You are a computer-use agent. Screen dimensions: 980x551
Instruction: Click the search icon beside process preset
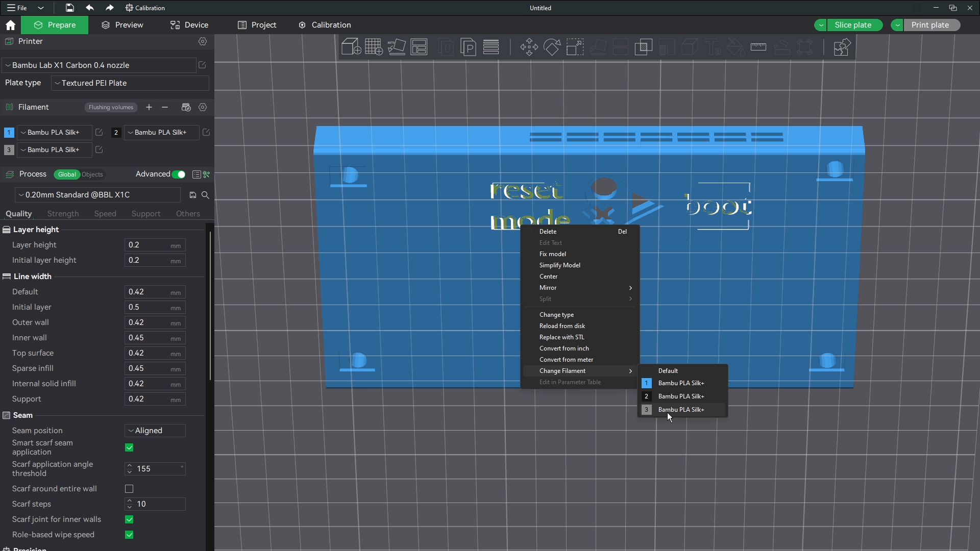coord(205,195)
